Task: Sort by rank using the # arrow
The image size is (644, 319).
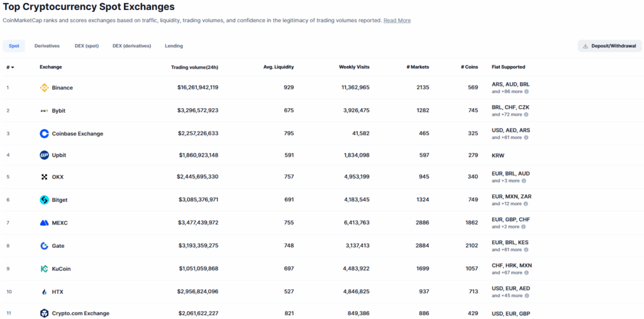Action: (x=13, y=67)
